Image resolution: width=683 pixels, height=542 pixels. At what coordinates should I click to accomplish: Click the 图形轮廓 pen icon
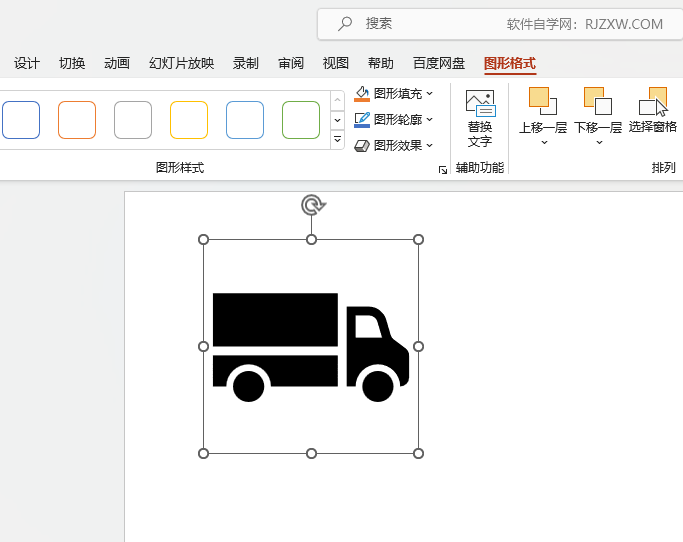click(362, 119)
